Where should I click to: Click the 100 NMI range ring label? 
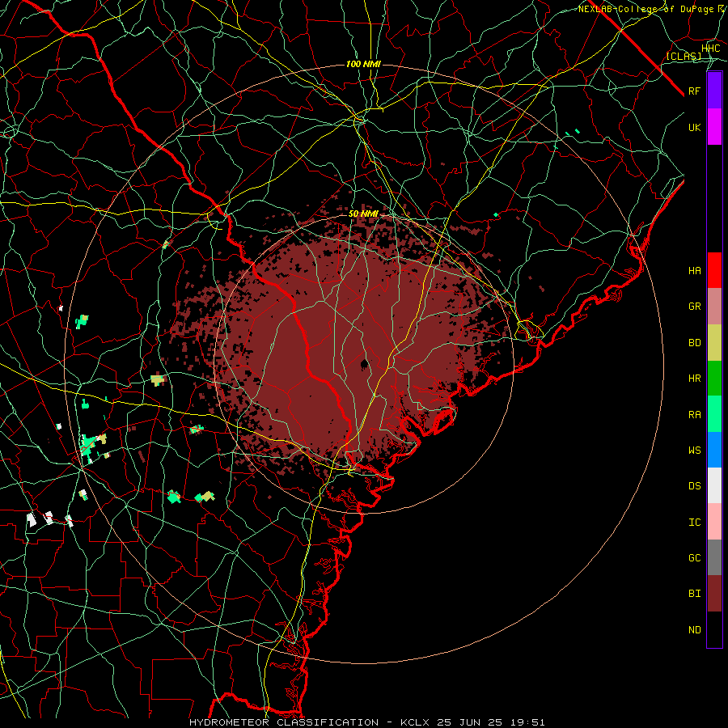click(x=363, y=64)
